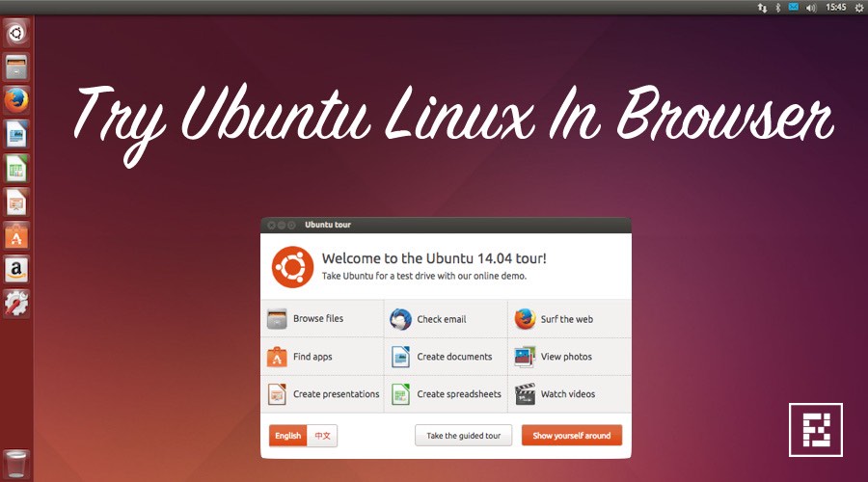Click Take the guided tour button
Screen dimensions: 868x482
coord(463,436)
